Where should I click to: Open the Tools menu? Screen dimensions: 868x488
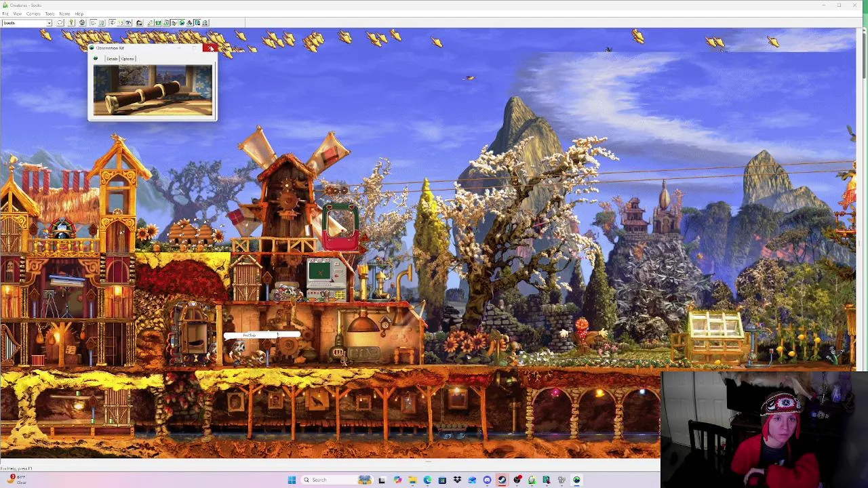pyautogui.click(x=50, y=14)
